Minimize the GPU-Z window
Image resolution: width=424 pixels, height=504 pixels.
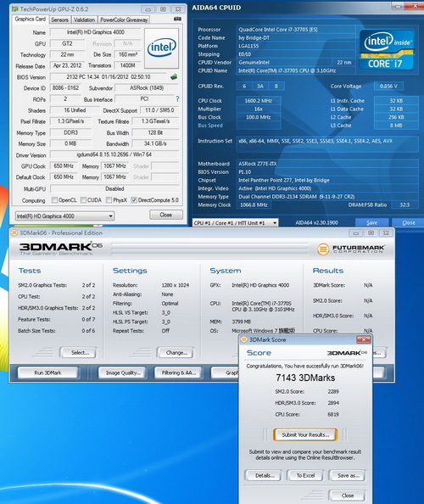point(148,9)
